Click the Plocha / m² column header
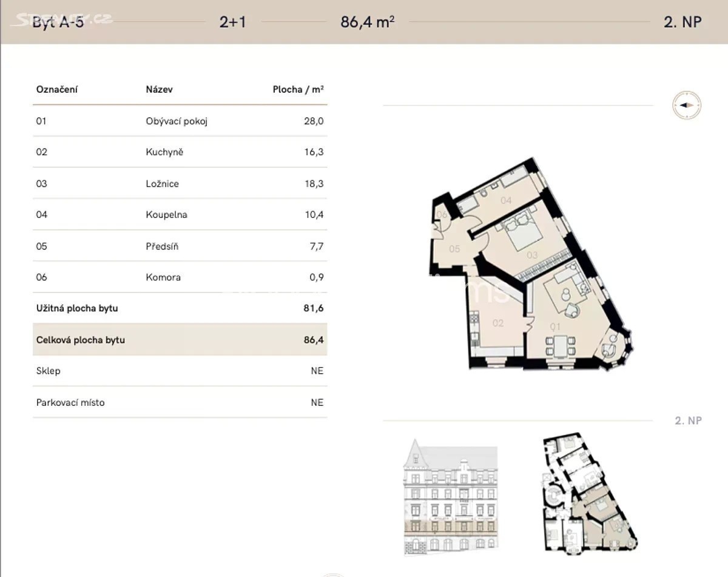This screenshot has height=577, width=728. tap(298, 89)
